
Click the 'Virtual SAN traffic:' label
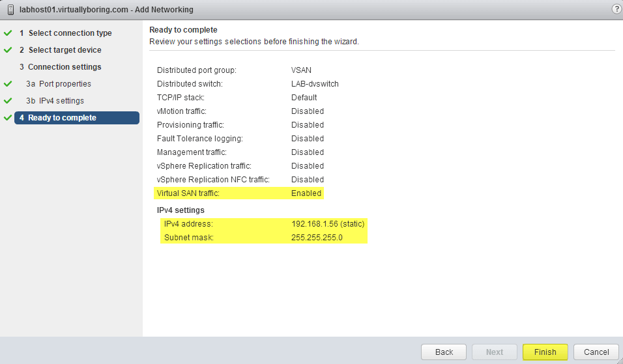click(188, 193)
